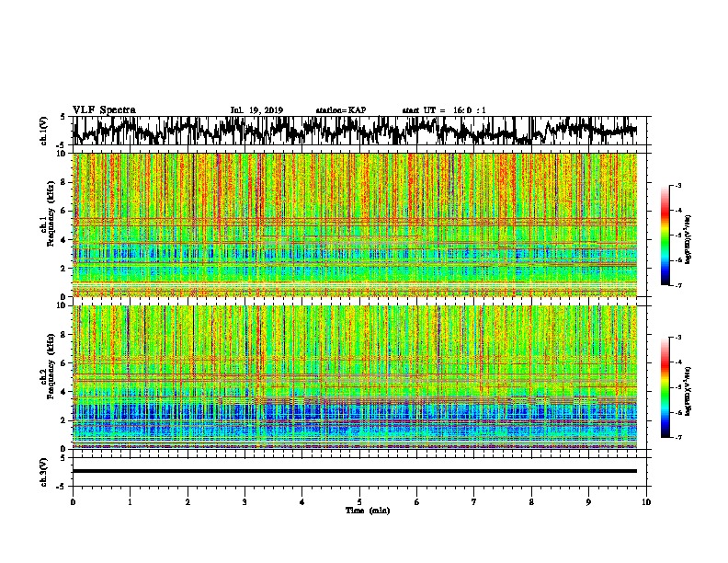Viewport: 728px width, 563px height.
Task: Click the time axis tick label '10'
Action: [646, 502]
